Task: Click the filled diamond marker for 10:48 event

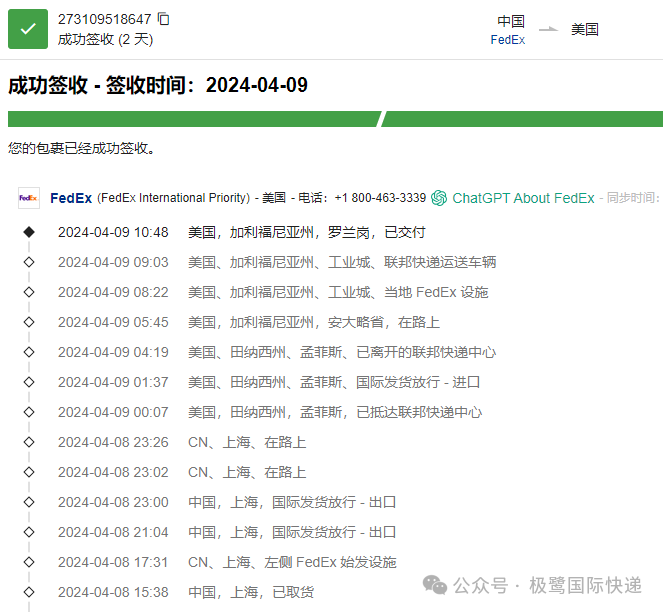Action: (29, 232)
